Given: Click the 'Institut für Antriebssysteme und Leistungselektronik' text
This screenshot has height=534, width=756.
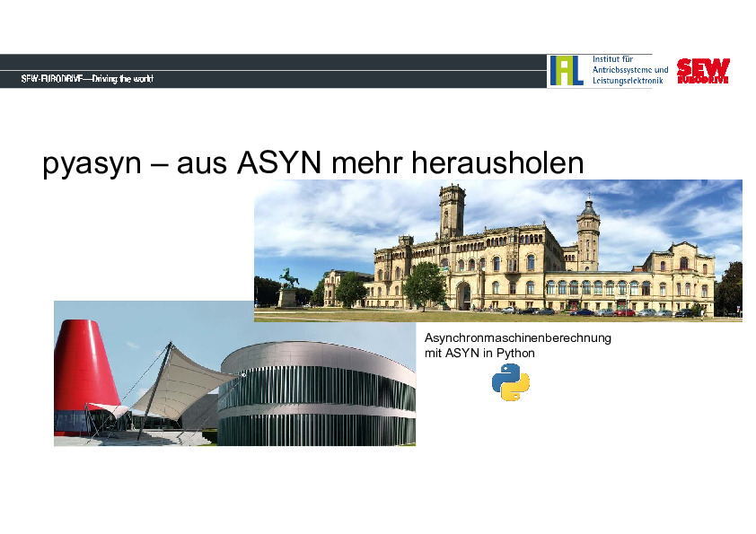Looking at the screenshot, I should click(629, 70).
